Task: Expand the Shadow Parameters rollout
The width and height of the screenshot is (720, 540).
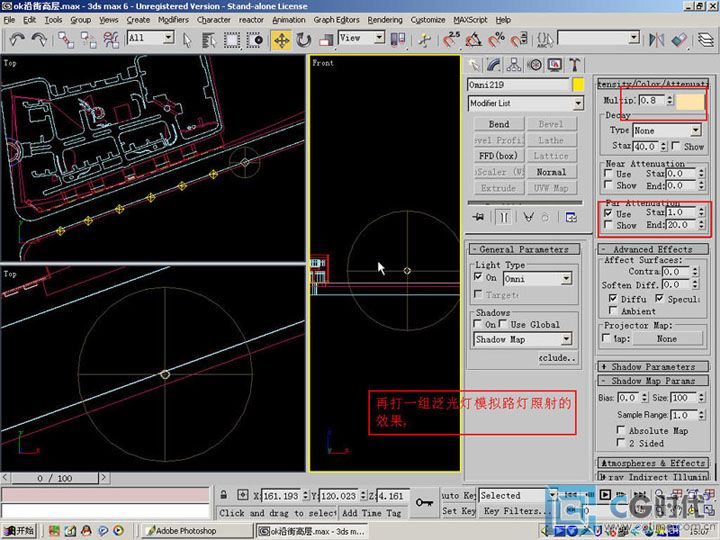Action: [x=652, y=366]
